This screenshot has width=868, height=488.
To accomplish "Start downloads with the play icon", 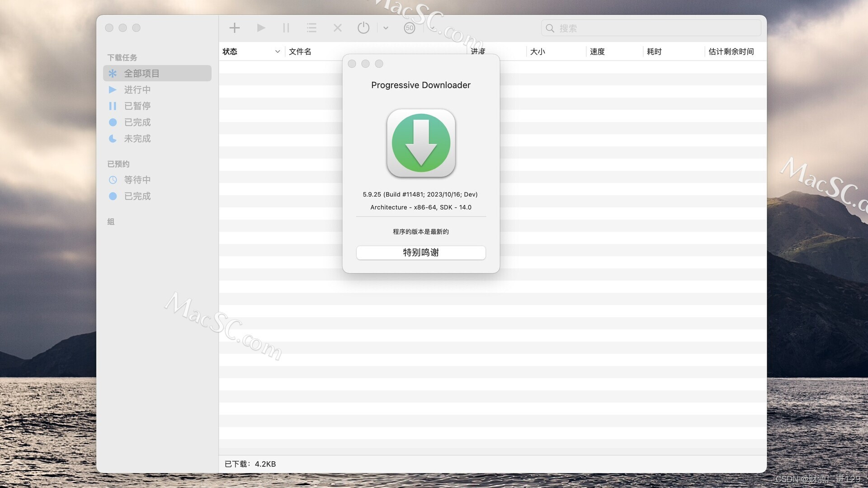I will (x=261, y=28).
